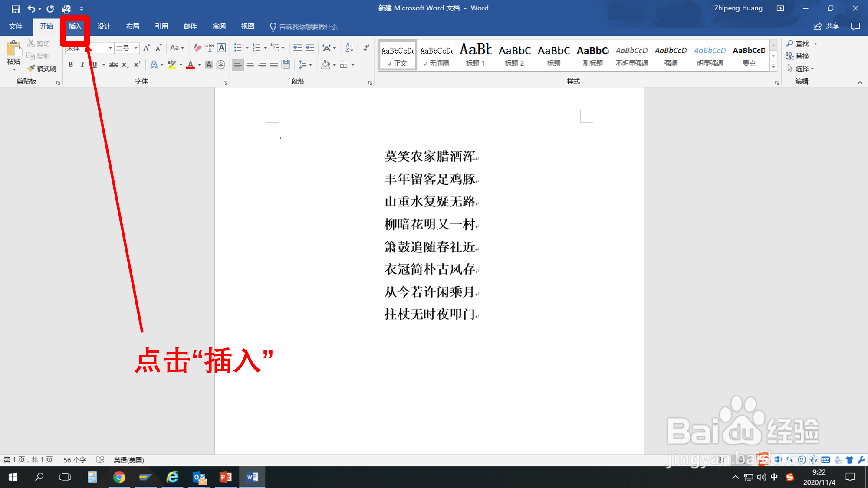Switch to the 插入 ribbon tab
The height and width of the screenshot is (488, 868).
(75, 26)
